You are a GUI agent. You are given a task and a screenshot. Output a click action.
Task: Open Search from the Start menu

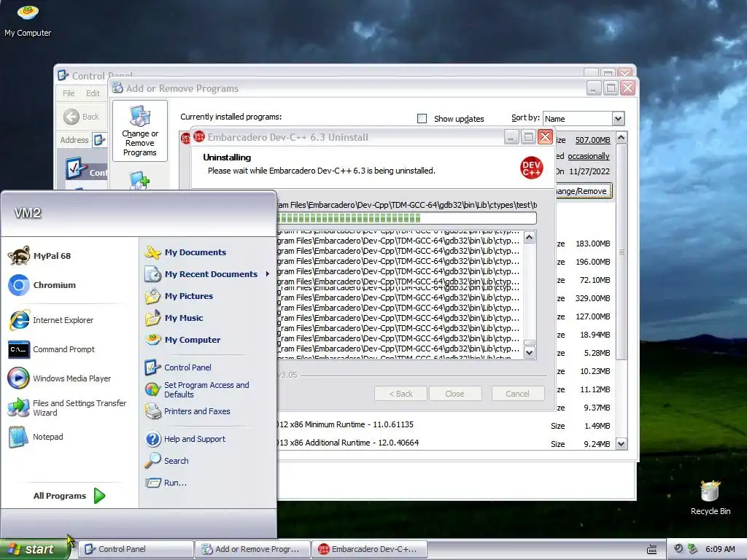(x=167, y=461)
